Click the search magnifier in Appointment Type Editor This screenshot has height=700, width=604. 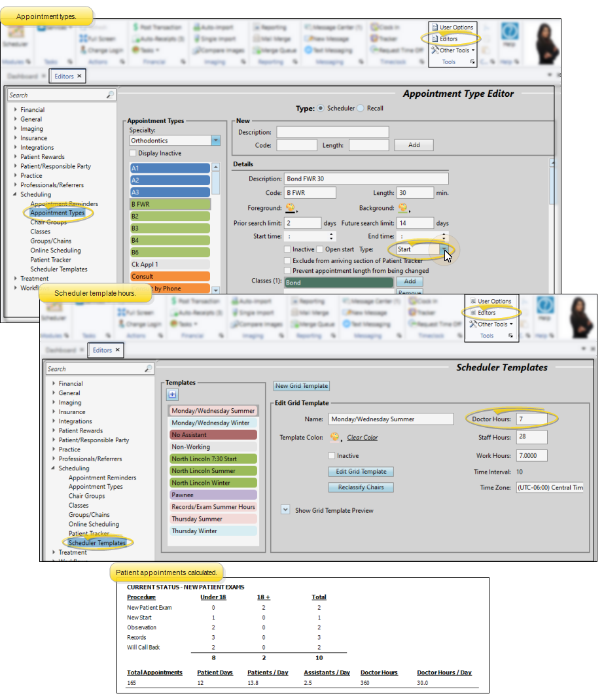(110, 96)
